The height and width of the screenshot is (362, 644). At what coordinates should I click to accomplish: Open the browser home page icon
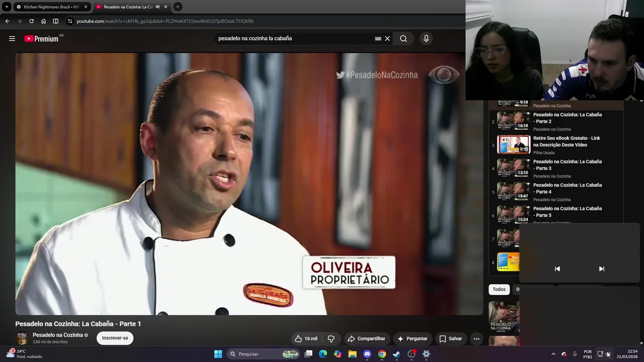(x=43, y=21)
